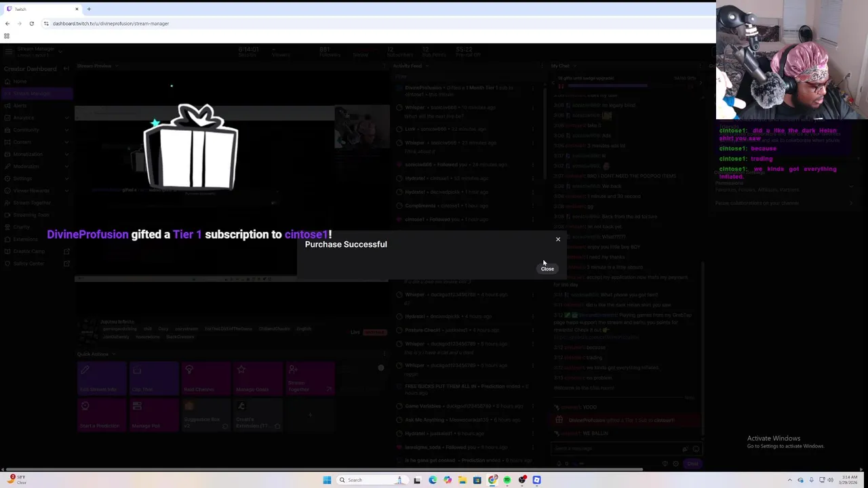Expand the Settings sidebar section
Screen dimensions: 868x488
pyautogui.click(x=37, y=179)
